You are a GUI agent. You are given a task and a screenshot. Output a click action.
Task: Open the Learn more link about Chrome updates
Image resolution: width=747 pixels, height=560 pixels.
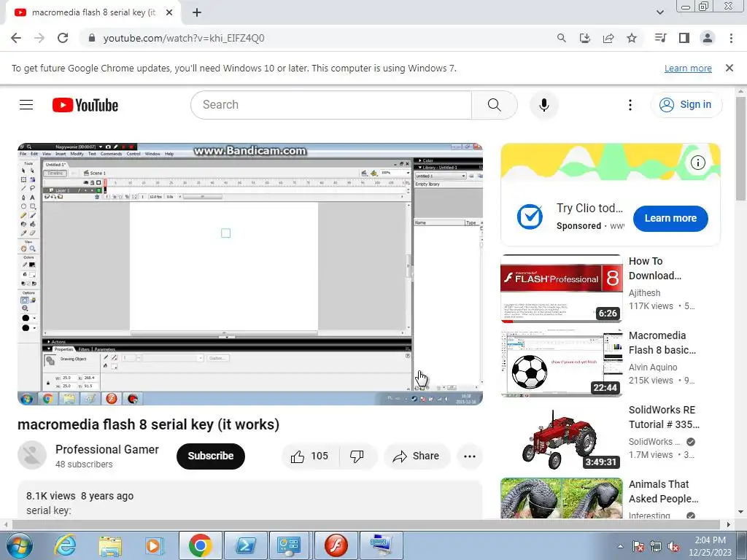[688, 68]
